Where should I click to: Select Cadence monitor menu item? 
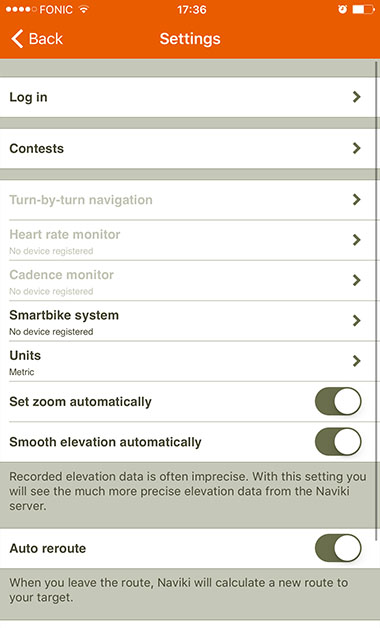pos(190,280)
